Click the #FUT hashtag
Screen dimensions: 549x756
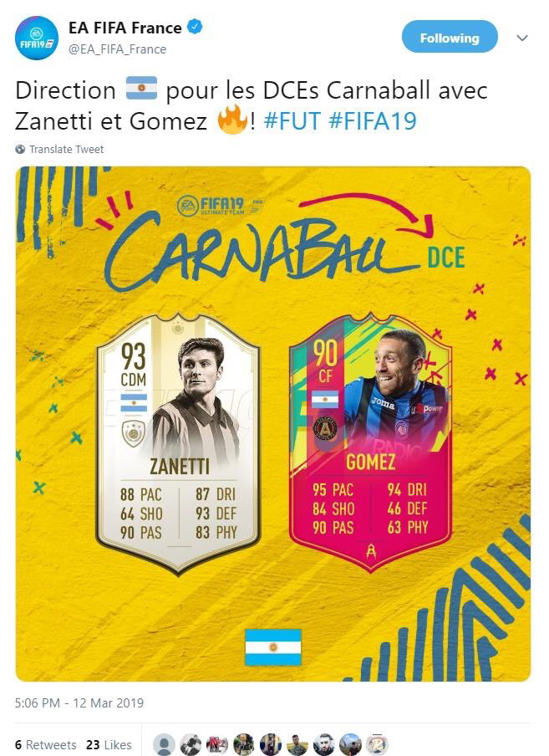click(x=292, y=120)
